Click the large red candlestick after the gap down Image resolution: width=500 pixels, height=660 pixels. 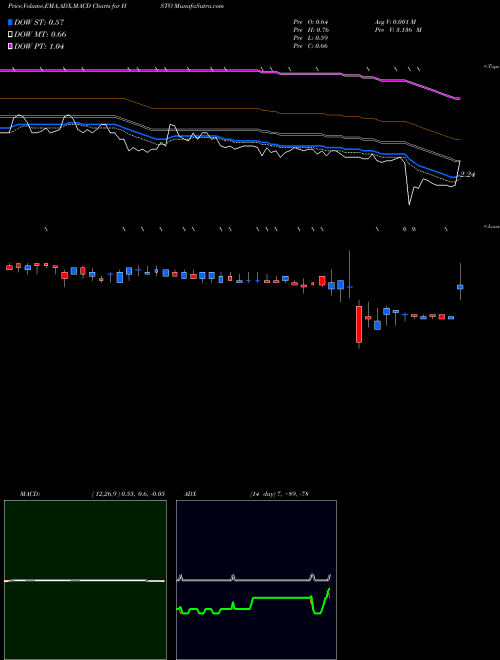[359, 324]
